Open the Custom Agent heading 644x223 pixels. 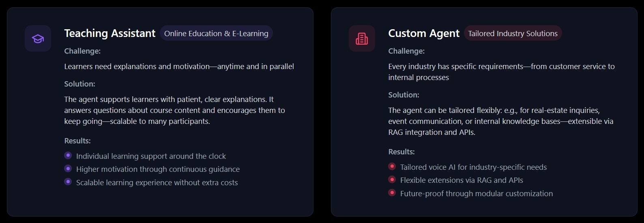(424, 33)
